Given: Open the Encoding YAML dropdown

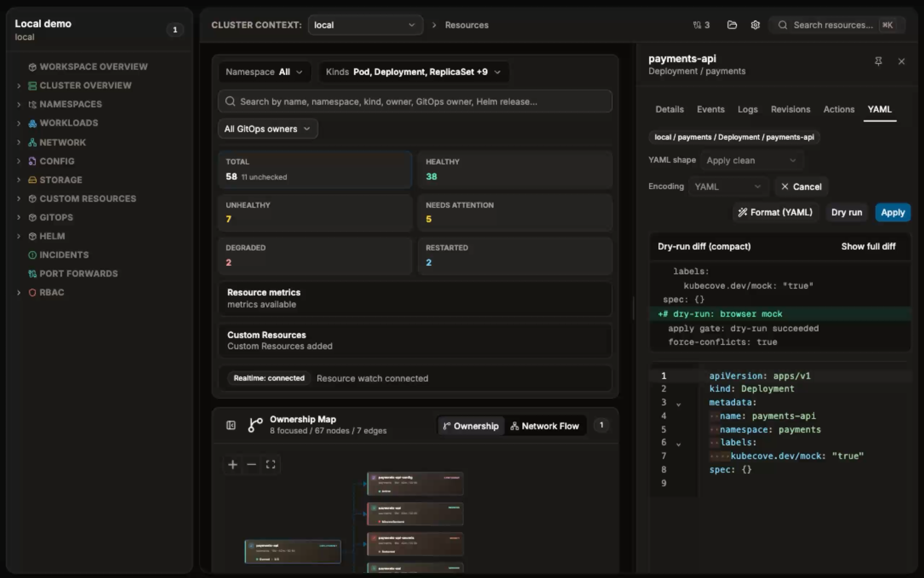Looking at the screenshot, I should 728,186.
